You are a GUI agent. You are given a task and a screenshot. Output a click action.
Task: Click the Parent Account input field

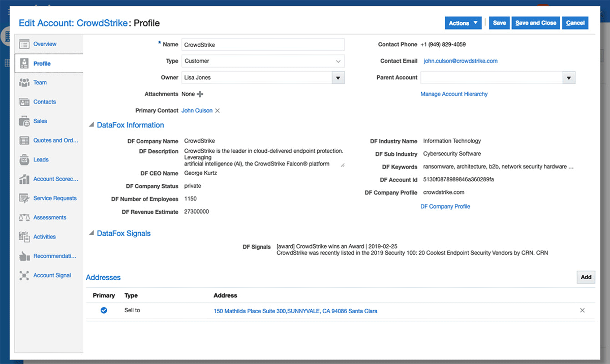coord(492,78)
